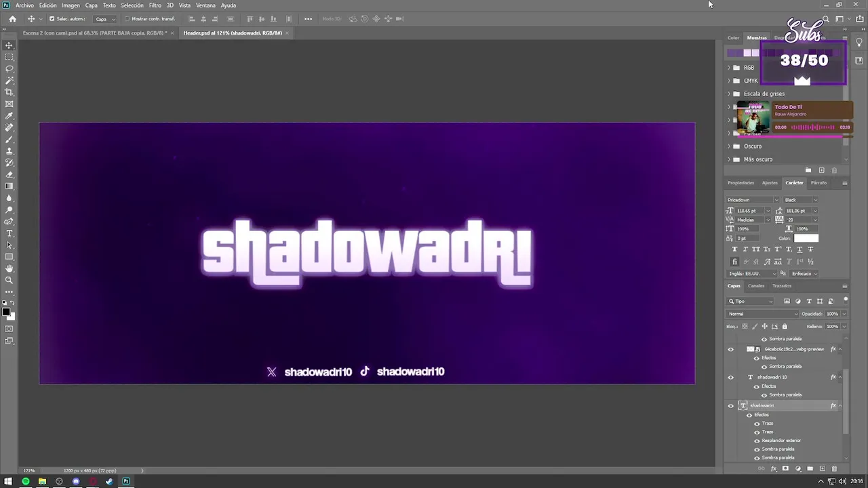Click the Opacidad 100% field
This screenshot has width=868, height=488.
point(832,314)
